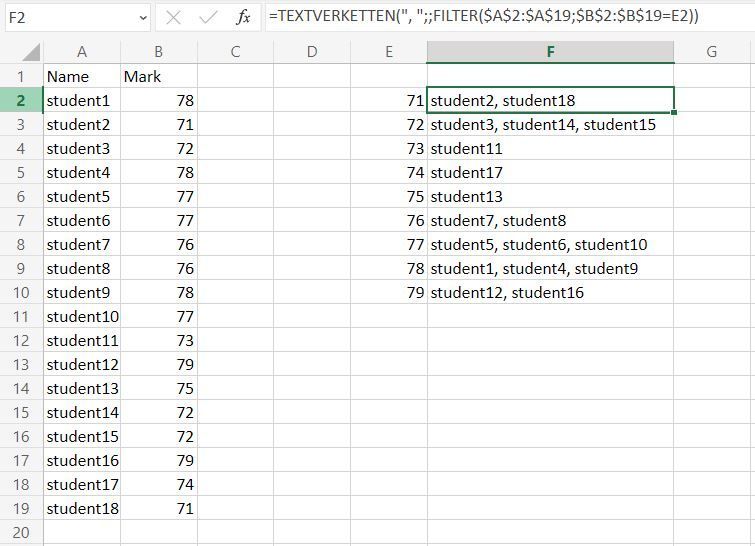This screenshot has height=546, width=755.
Task: Select cell A16 containing student15
Action: pos(82,436)
